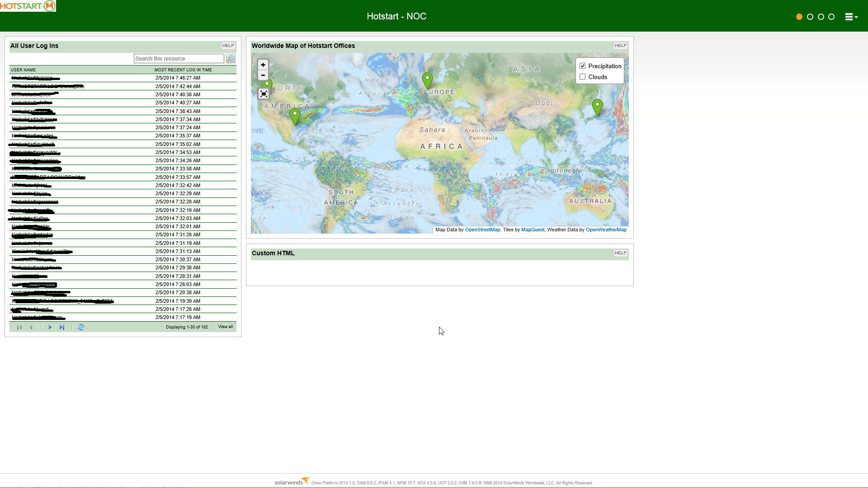Sort by Most Recent Log In Time

(183, 70)
